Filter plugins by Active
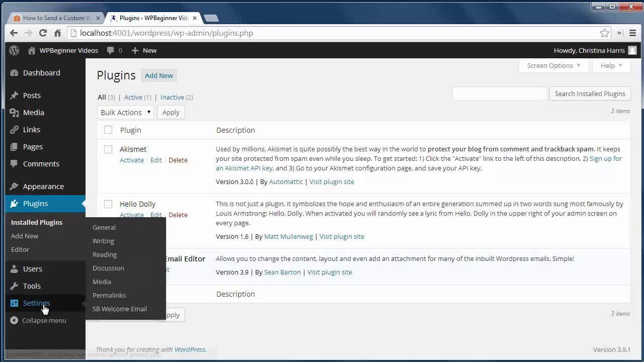 pyautogui.click(x=133, y=97)
